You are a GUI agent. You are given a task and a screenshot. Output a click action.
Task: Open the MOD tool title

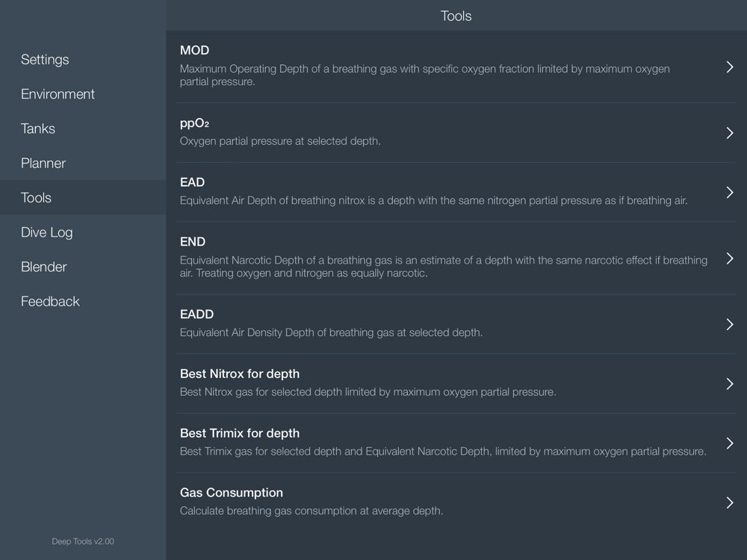194,51
